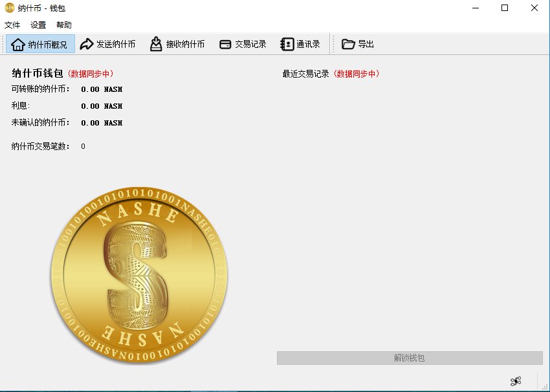Click the window resize grip in corner

click(545, 386)
